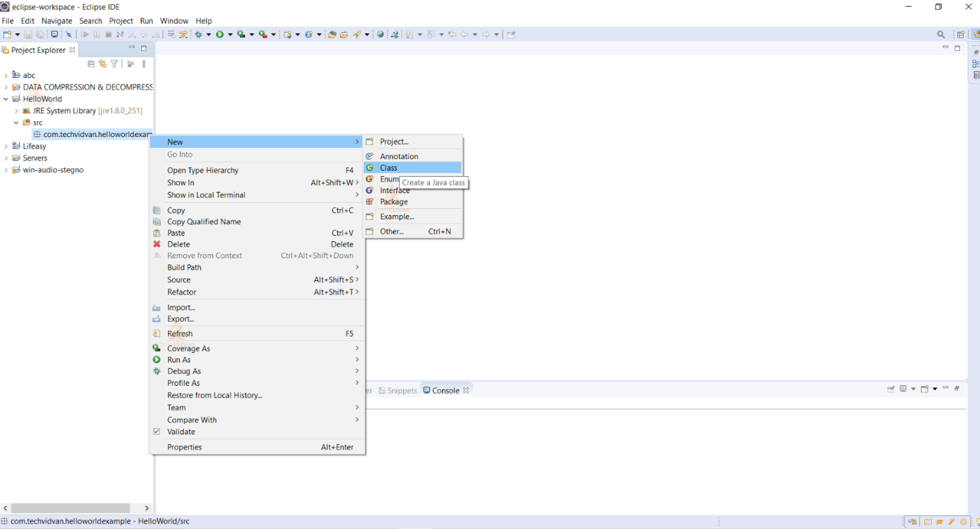Open the Run As submenu
This screenshot has height=529, width=980.
pos(257,360)
